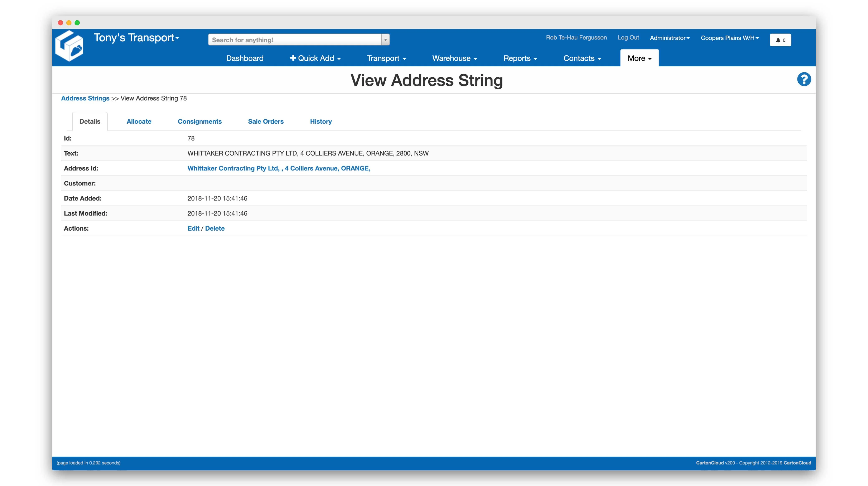The width and height of the screenshot is (868, 486).
Task: Click the blue help question mark icon
Action: coord(804,79)
